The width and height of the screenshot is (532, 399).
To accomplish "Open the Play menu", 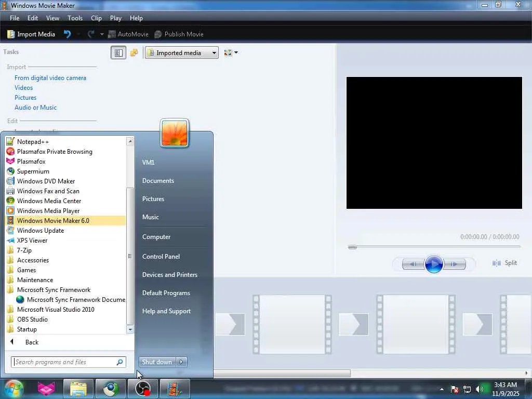I will click(116, 18).
